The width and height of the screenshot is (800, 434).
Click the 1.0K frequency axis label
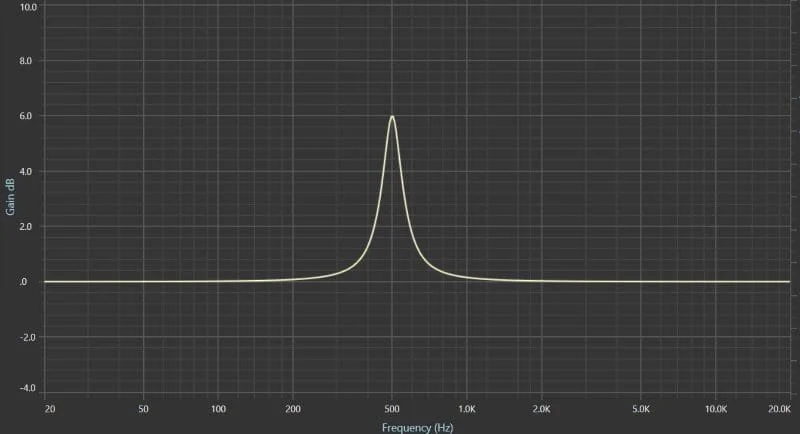(466, 409)
